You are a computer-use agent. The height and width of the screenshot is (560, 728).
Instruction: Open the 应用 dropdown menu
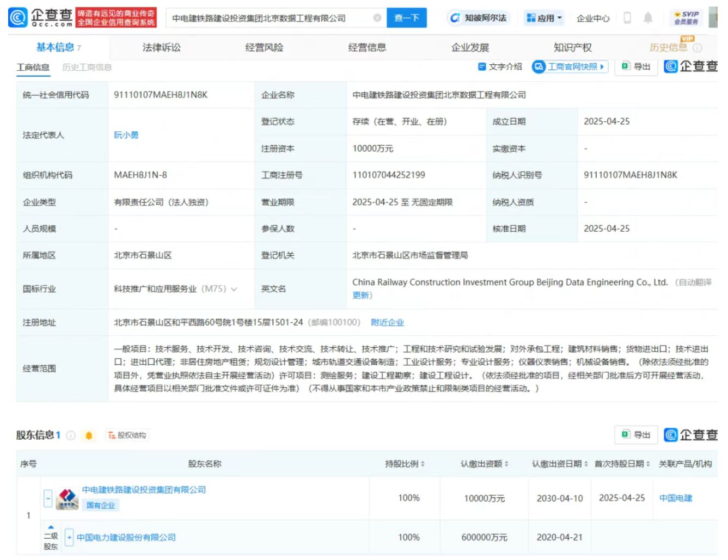coord(544,18)
